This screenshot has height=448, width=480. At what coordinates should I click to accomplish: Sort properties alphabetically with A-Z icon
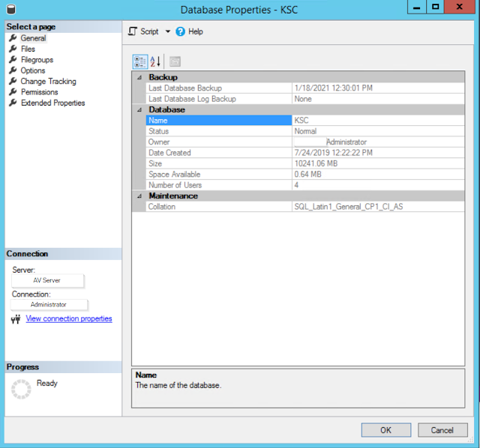point(155,61)
